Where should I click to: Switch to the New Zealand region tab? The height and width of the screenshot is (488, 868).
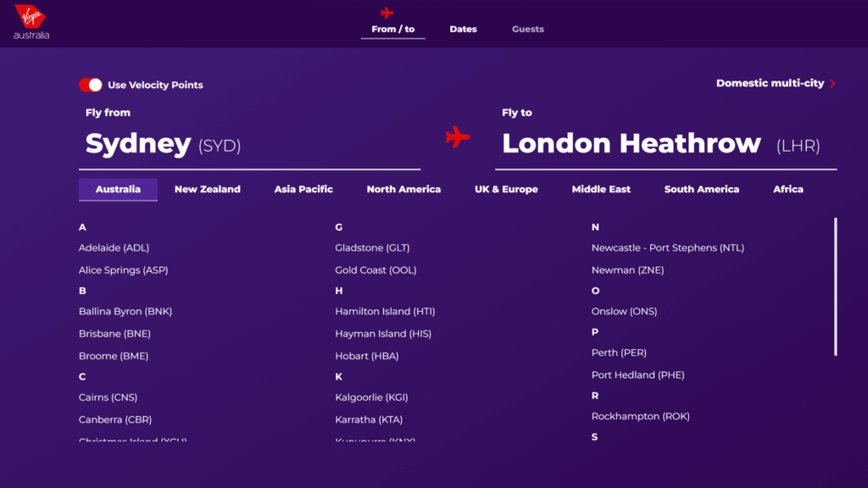208,189
